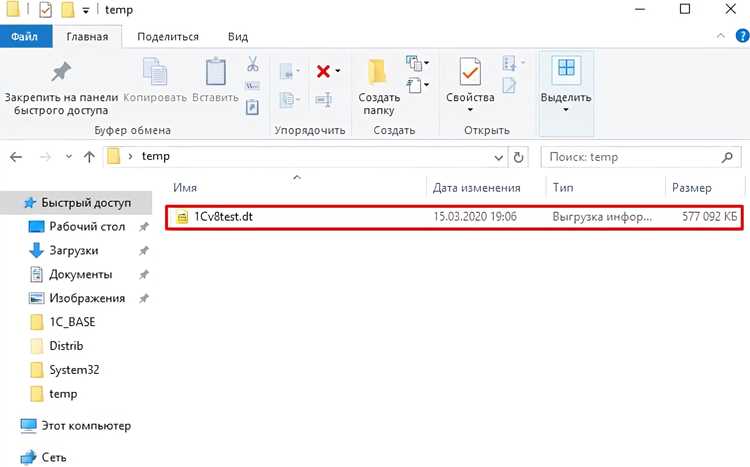Viewport: 750px width, 467px height.
Task: Expand the address bar history dropdown
Action: [x=498, y=157]
